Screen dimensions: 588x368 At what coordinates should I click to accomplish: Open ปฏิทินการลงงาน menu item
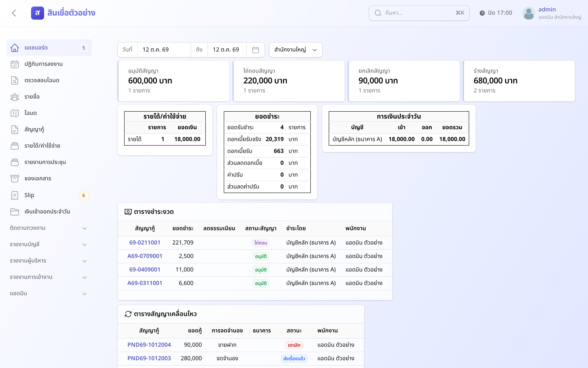tap(49, 64)
